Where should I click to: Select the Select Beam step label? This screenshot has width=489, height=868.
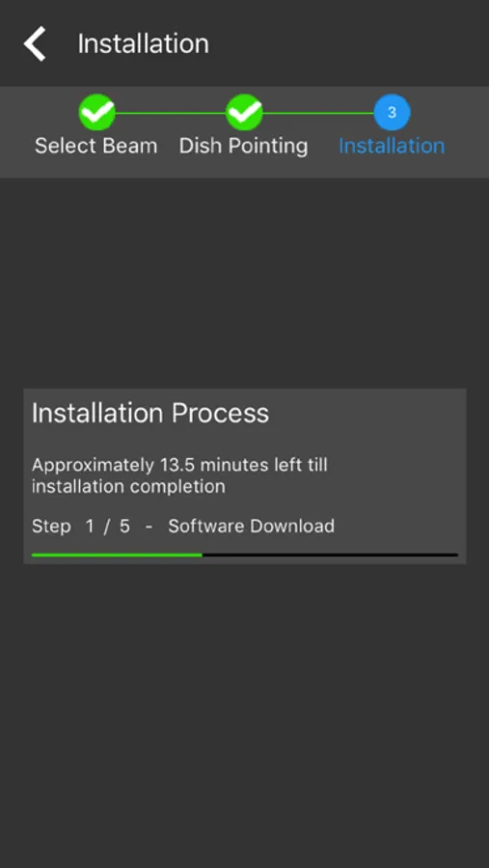coord(95,147)
